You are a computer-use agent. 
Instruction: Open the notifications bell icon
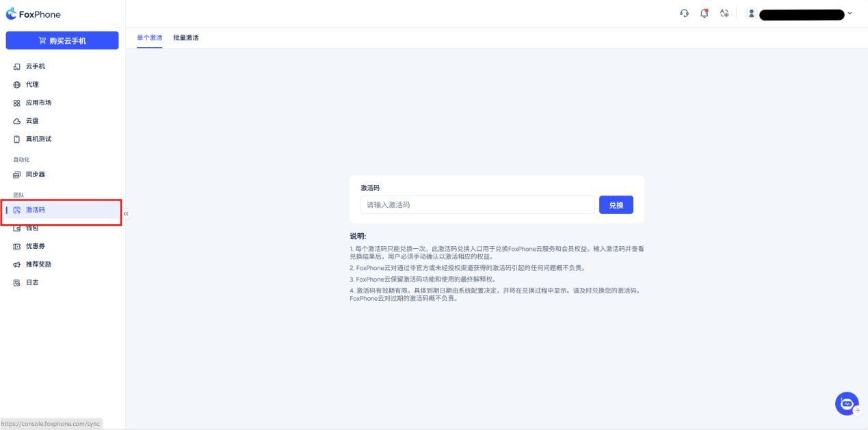704,14
